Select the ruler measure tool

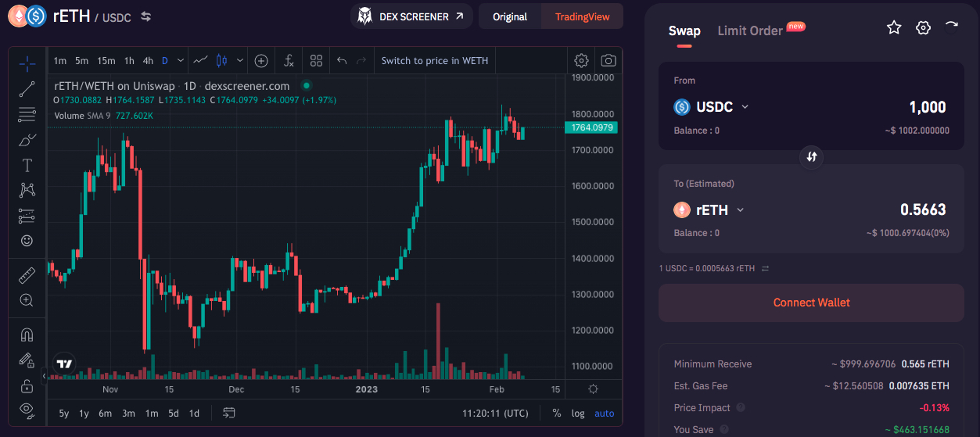tap(27, 275)
